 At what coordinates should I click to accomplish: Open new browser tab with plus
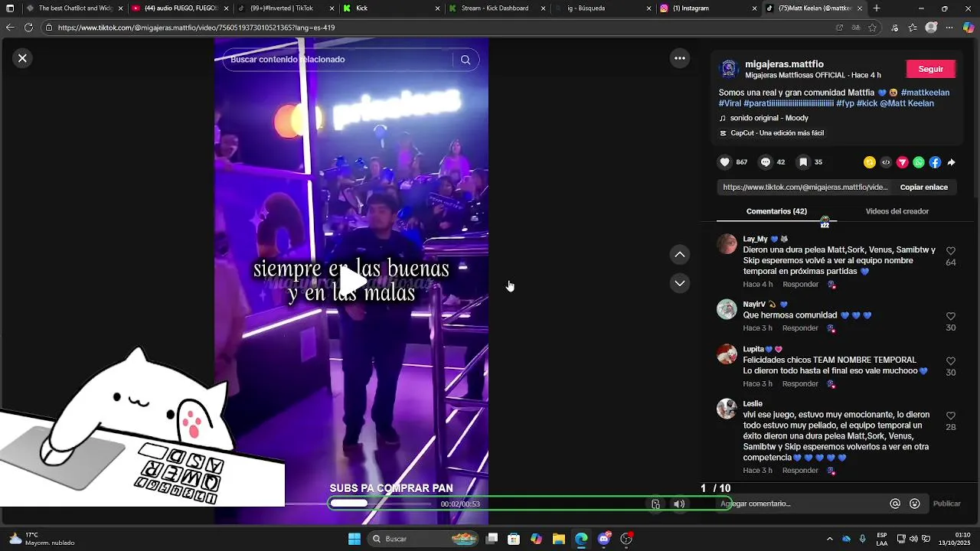(877, 8)
